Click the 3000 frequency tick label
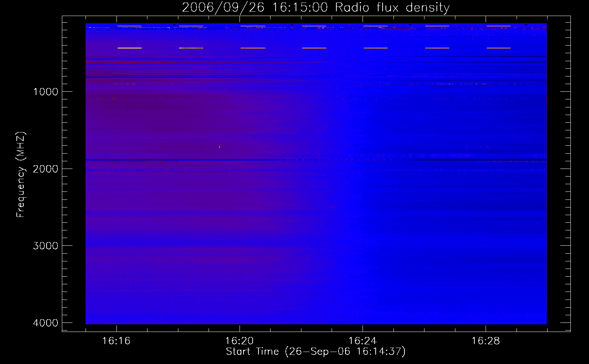Viewport: 589px width, 364px height. tap(46, 246)
